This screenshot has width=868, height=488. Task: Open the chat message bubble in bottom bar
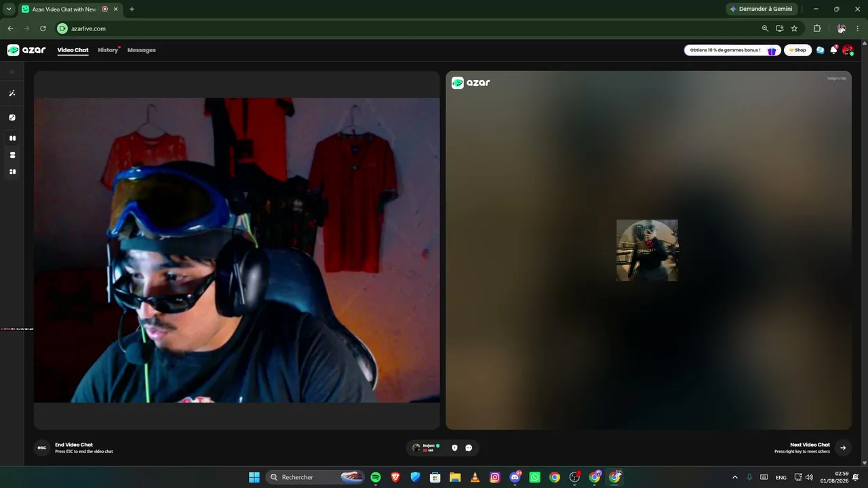pyautogui.click(x=469, y=447)
